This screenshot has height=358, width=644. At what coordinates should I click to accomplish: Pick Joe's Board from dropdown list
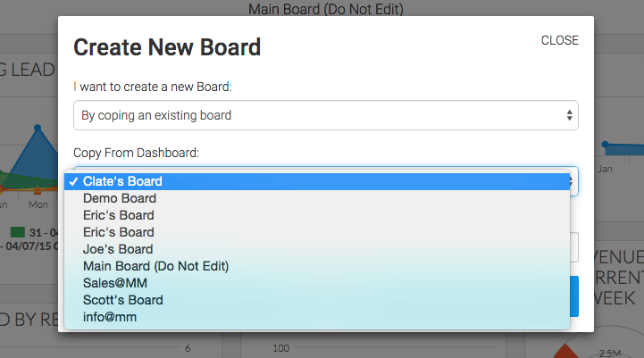click(x=317, y=249)
